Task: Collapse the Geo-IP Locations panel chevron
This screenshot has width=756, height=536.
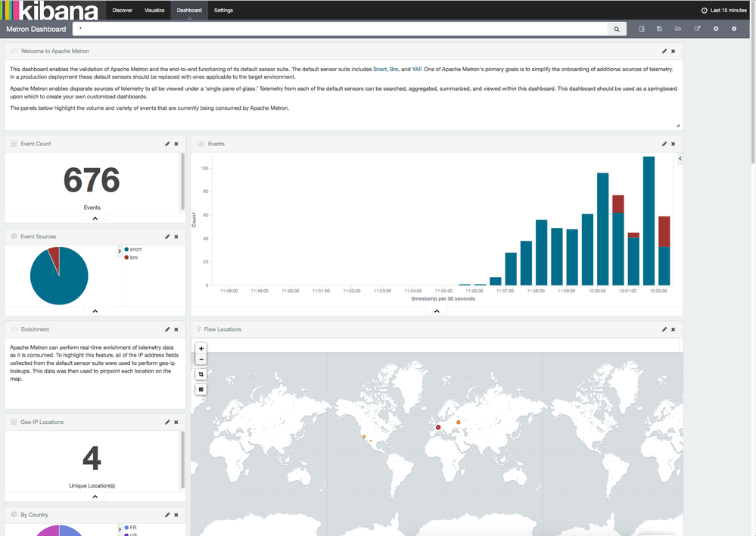Action: click(95, 496)
